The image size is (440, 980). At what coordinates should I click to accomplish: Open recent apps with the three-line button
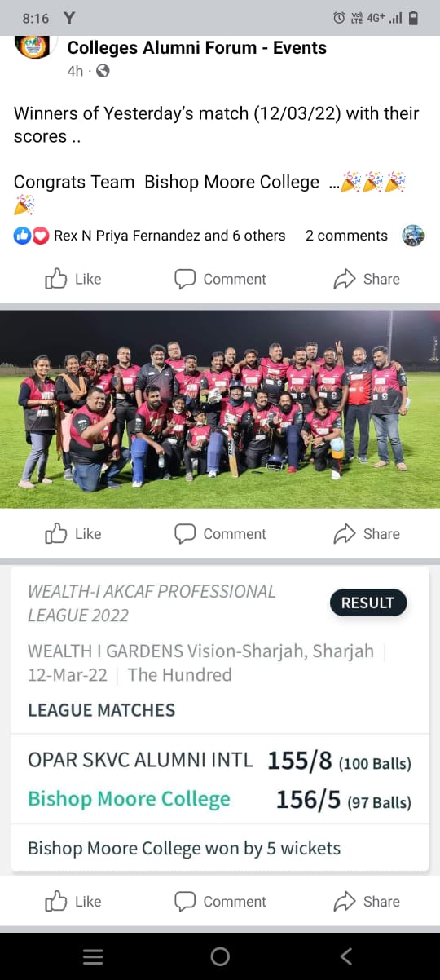(93, 956)
